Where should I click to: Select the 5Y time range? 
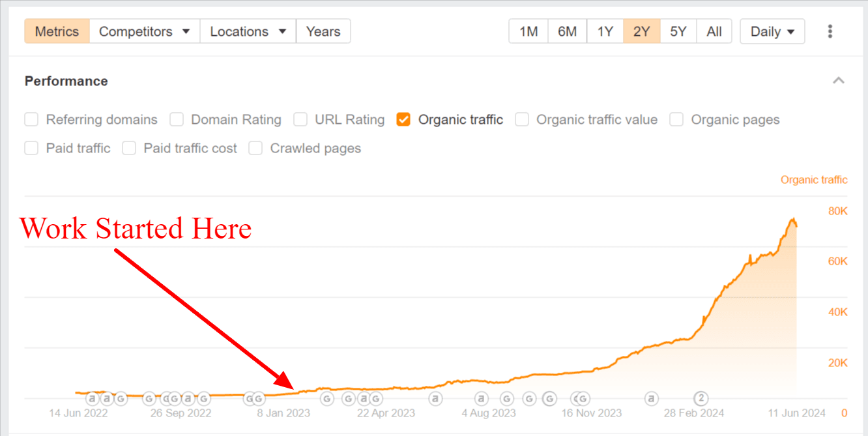[678, 31]
